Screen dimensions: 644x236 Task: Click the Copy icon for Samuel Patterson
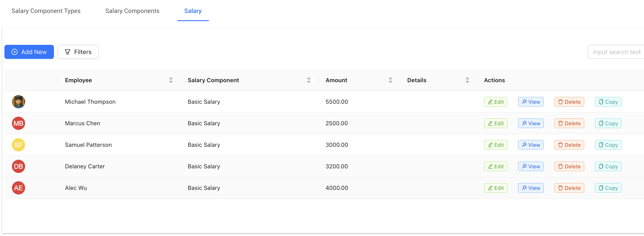(x=601, y=145)
